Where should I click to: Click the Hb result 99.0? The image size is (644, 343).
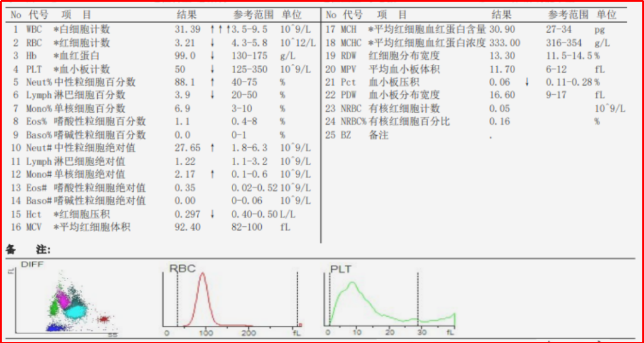(185, 56)
